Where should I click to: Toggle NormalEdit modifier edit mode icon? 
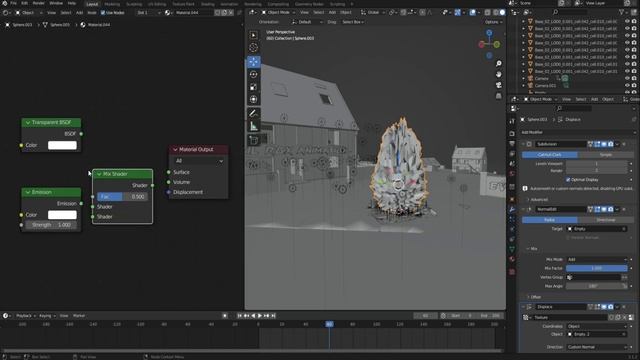[597, 209]
